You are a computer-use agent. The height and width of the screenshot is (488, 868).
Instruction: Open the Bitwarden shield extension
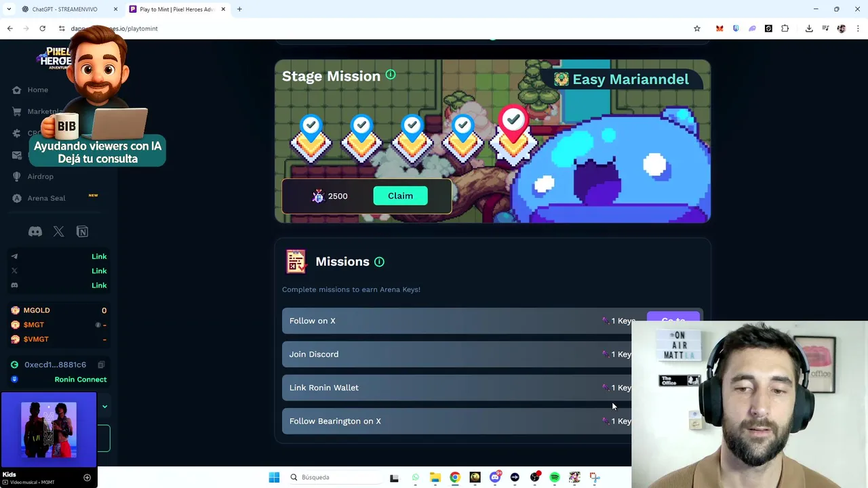[736, 28]
